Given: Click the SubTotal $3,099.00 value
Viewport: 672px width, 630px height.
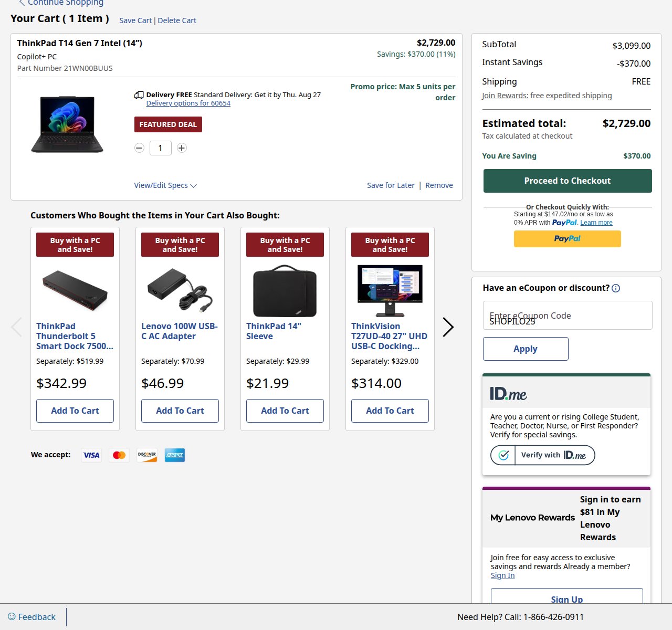Looking at the screenshot, I should (632, 46).
